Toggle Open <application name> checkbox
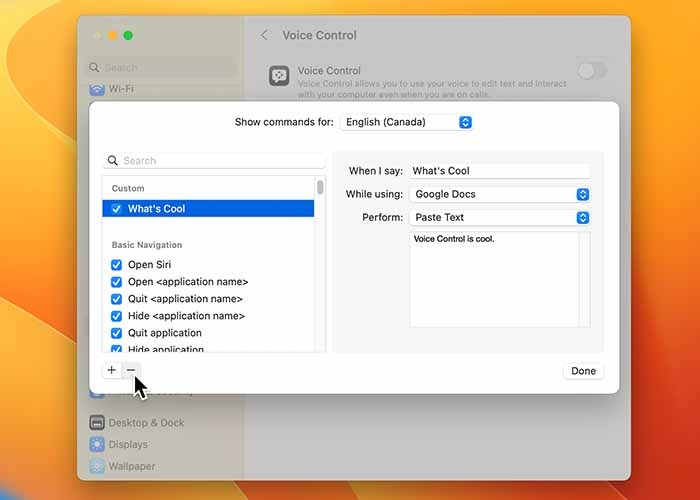 tap(117, 282)
